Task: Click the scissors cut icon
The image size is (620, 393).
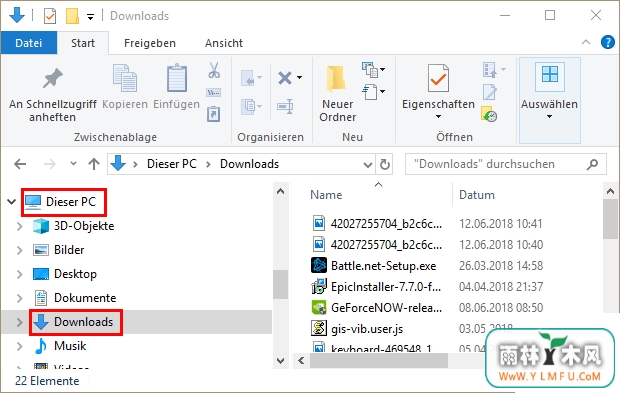Action: [214, 70]
